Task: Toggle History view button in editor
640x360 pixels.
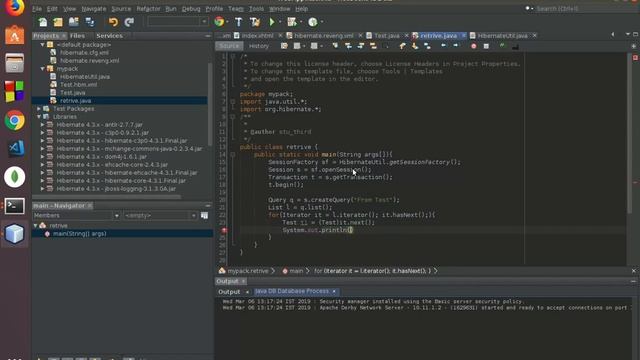Action: (x=259, y=46)
